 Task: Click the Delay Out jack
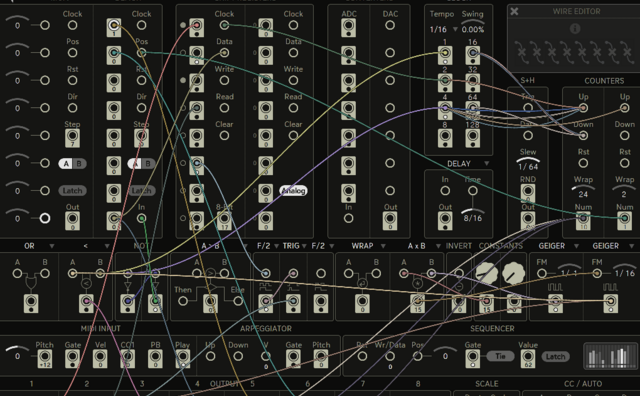(445, 220)
